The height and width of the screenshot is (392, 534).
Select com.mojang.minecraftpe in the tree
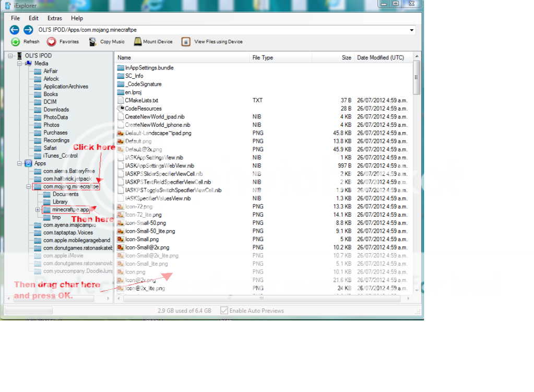pos(70,186)
